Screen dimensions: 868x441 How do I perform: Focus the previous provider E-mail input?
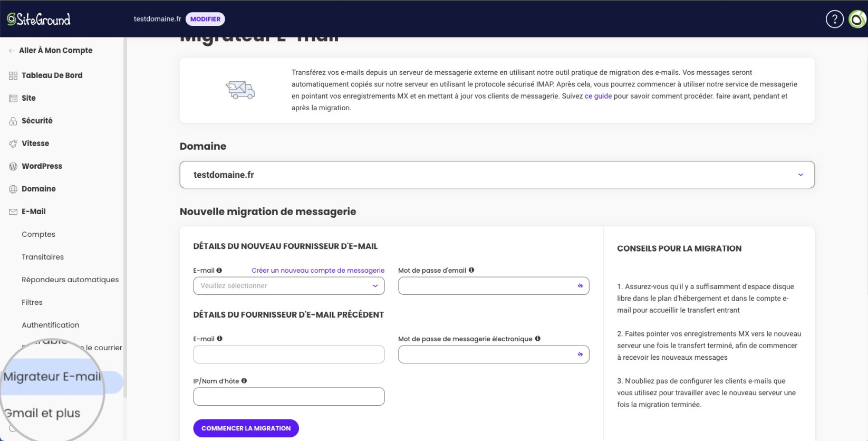289,354
